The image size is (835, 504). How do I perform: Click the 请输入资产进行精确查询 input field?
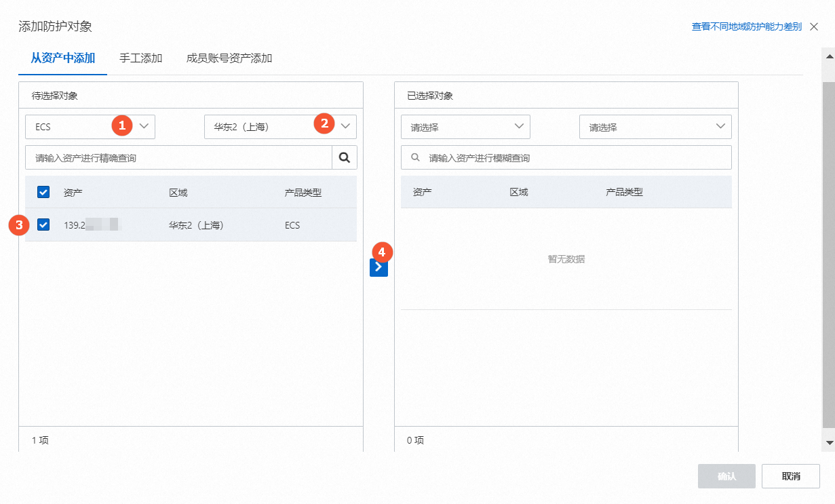178,157
